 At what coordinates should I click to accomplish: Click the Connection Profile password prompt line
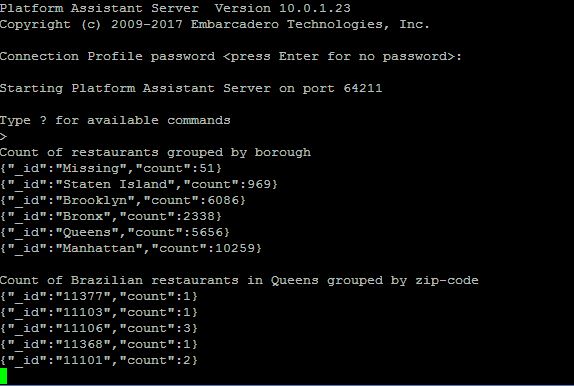tap(231, 57)
